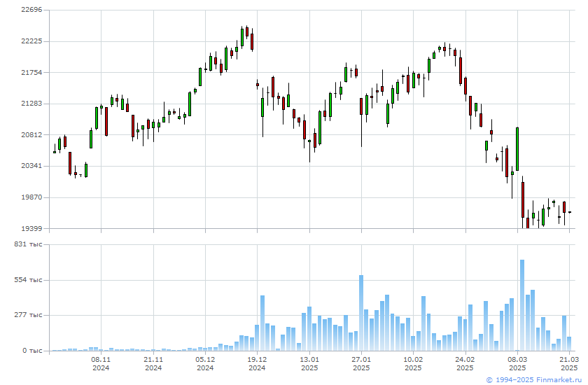Select the 831 тыс volume label
The width and height of the screenshot is (588, 385).
[x=28, y=244]
